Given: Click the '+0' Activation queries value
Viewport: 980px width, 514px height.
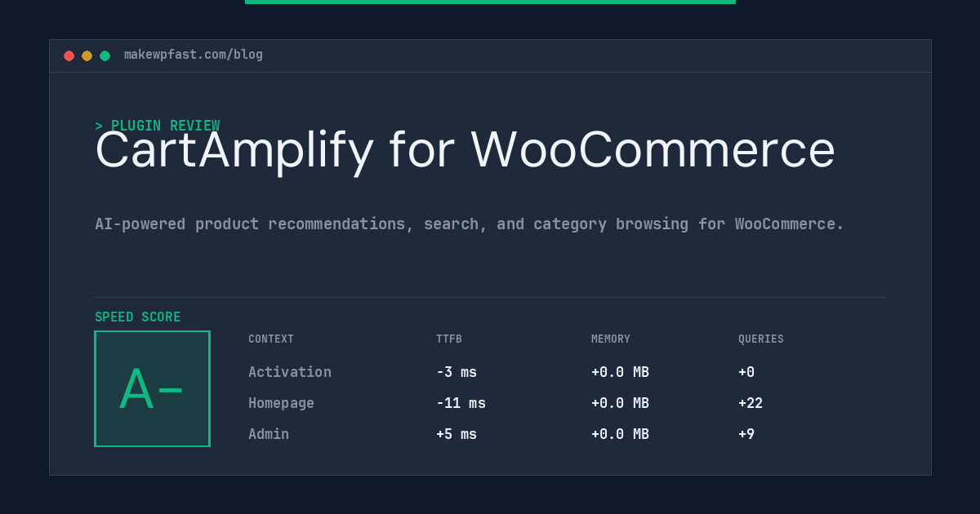Looking at the screenshot, I should pyautogui.click(x=746, y=372).
